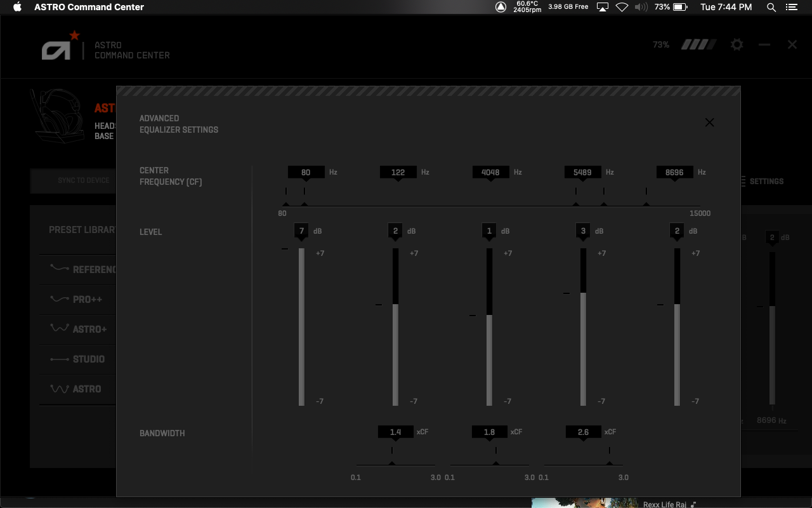Click the macOS battery icon in the menu bar
812x508 pixels.
click(x=680, y=7)
